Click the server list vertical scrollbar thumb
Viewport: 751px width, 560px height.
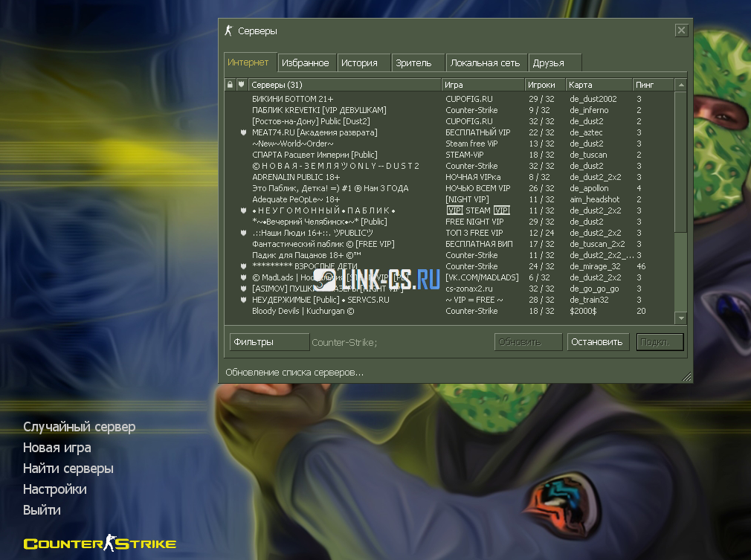click(x=680, y=164)
